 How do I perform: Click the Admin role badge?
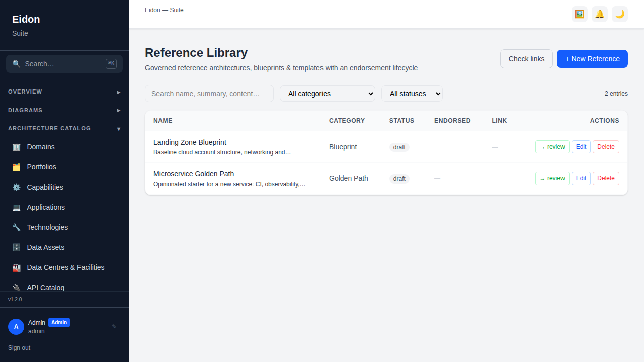tap(59, 323)
